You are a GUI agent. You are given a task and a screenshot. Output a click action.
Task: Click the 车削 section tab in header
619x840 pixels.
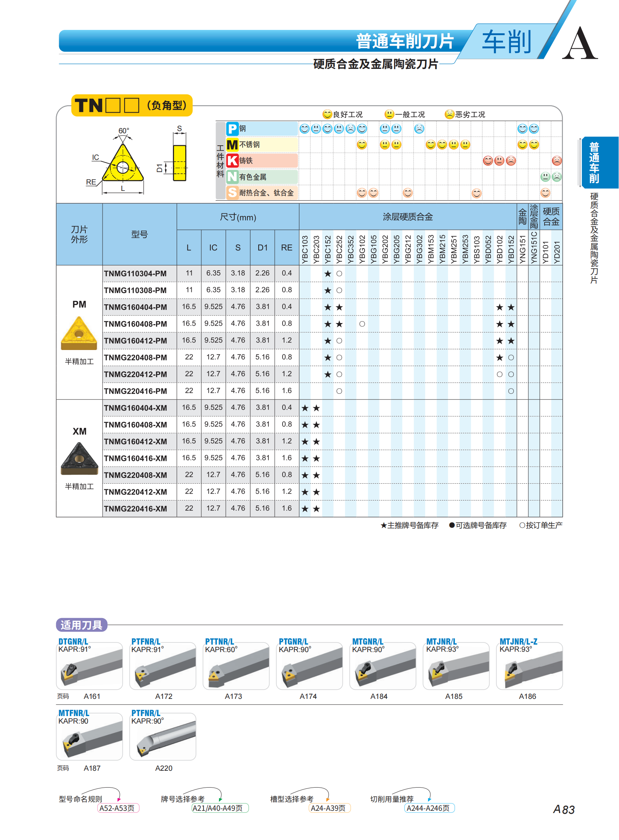pos(506,42)
